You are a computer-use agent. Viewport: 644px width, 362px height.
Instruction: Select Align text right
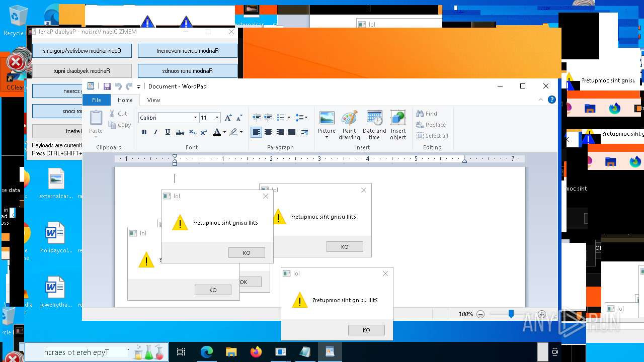click(x=280, y=132)
